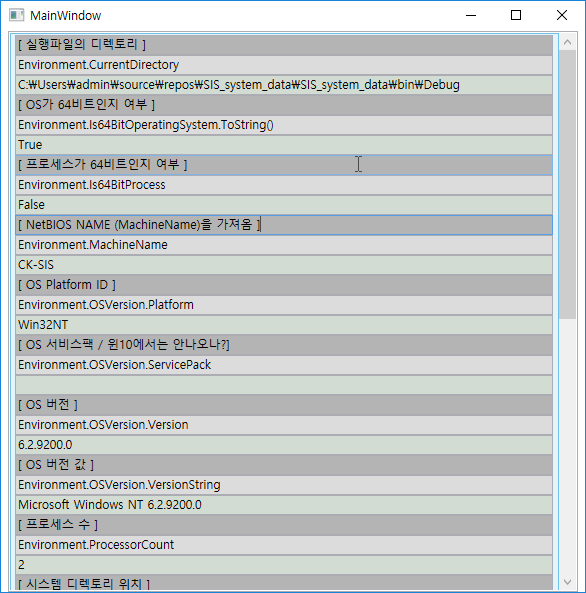This screenshot has height=593, width=586.
Task: Click the empty ServicePack value field
Action: [284, 385]
